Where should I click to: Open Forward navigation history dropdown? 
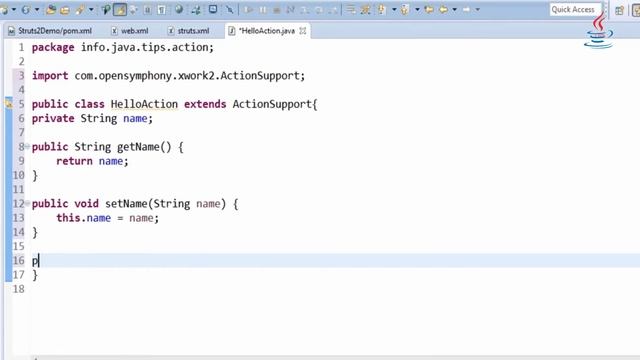pos(478,9)
